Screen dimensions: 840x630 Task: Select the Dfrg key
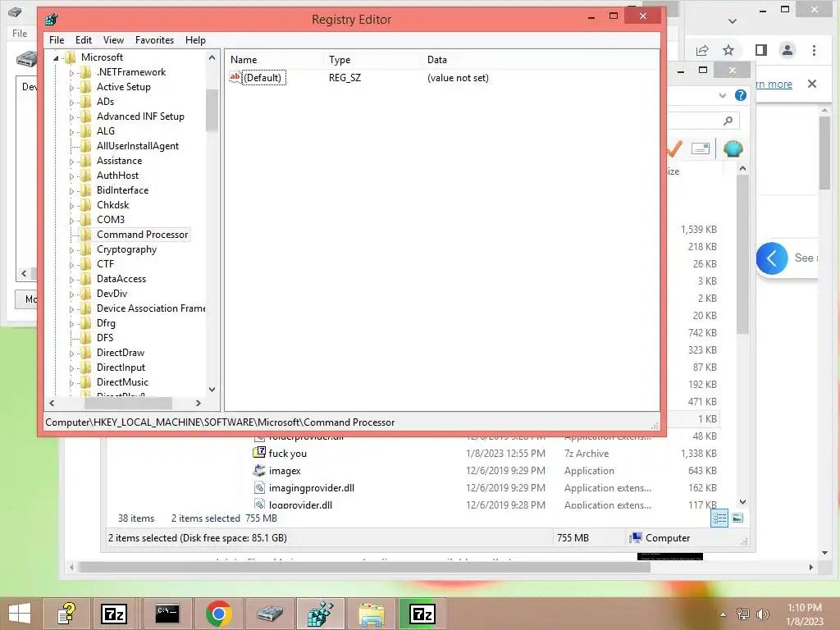tap(106, 323)
